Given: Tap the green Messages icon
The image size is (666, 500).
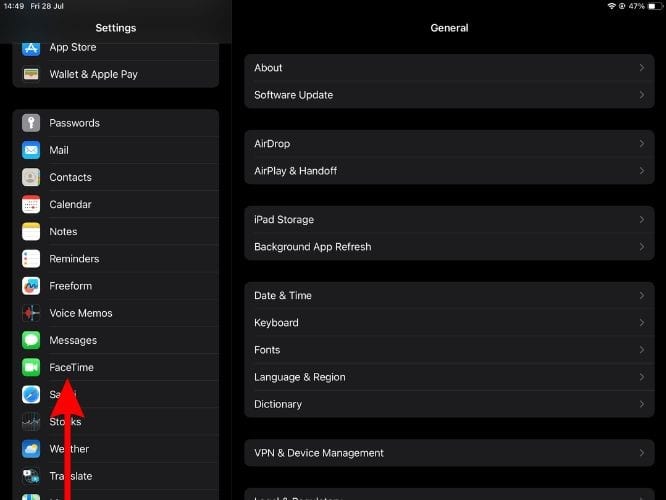Looking at the screenshot, I should coord(31,340).
